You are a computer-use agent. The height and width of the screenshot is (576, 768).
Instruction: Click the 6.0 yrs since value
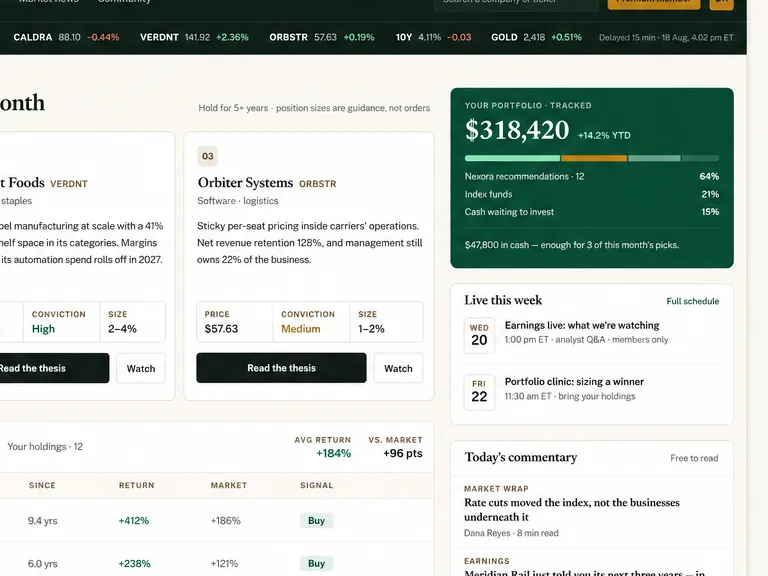[x=43, y=564]
